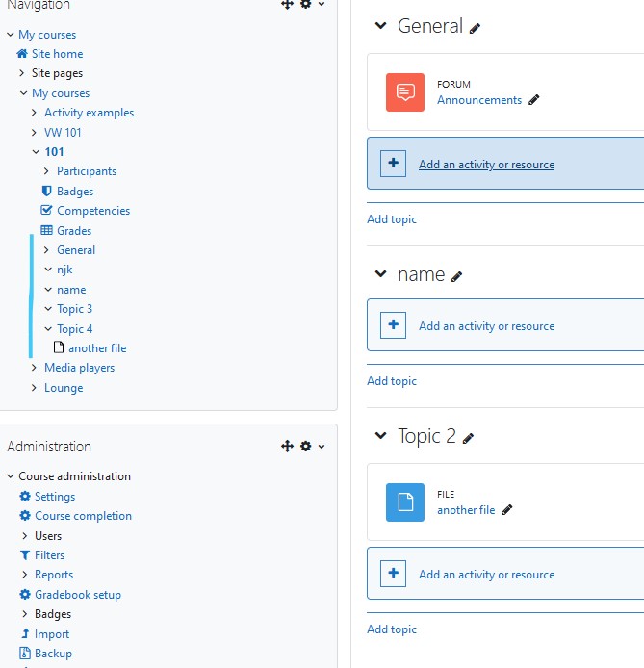This screenshot has width=644, height=668.
Task: Click the Administration block move icon
Action: [287, 446]
